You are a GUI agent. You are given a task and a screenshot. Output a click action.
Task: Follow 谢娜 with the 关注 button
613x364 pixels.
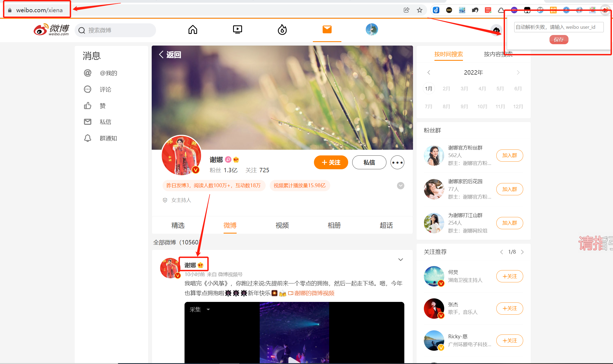click(331, 162)
